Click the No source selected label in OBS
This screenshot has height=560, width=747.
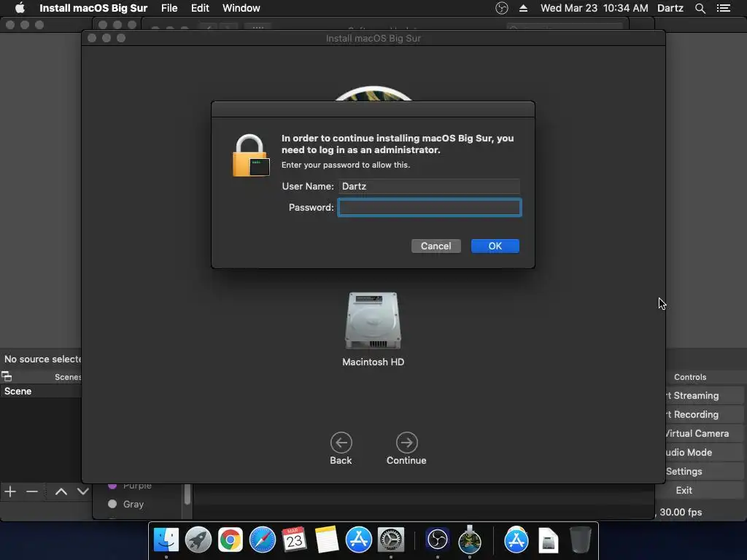point(43,359)
